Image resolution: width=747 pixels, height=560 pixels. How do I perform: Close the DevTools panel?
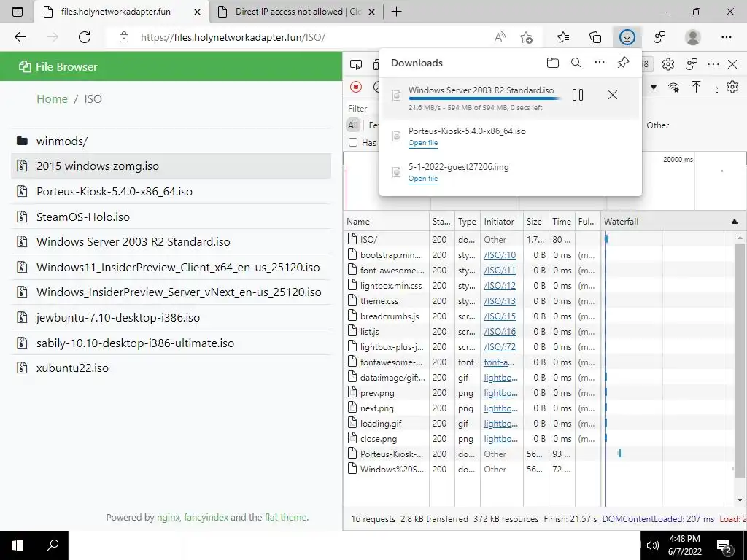(732, 64)
